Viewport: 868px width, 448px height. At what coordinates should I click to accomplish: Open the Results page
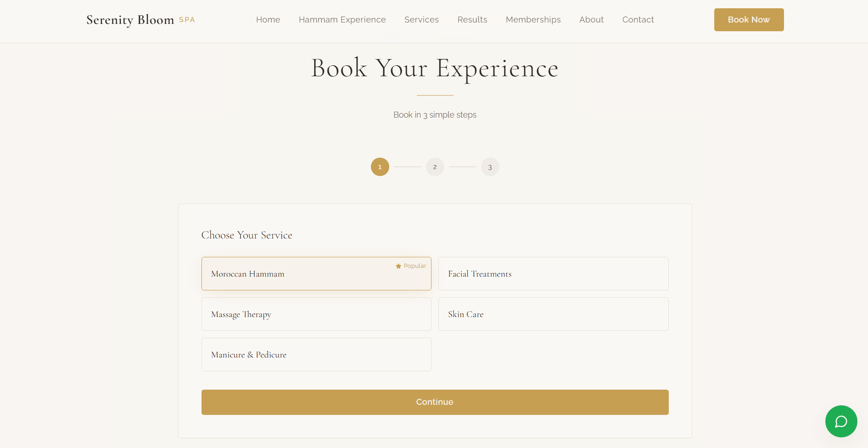coord(472,20)
